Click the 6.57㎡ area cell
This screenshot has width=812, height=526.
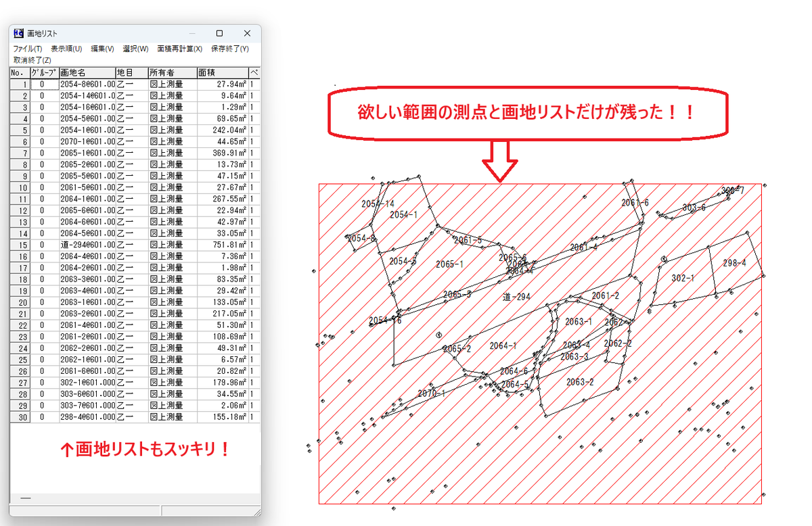pos(223,360)
